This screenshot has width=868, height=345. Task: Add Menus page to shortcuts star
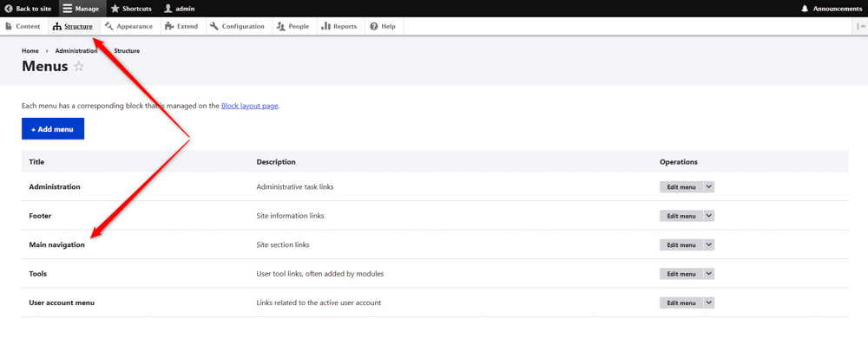(x=79, y=67)
